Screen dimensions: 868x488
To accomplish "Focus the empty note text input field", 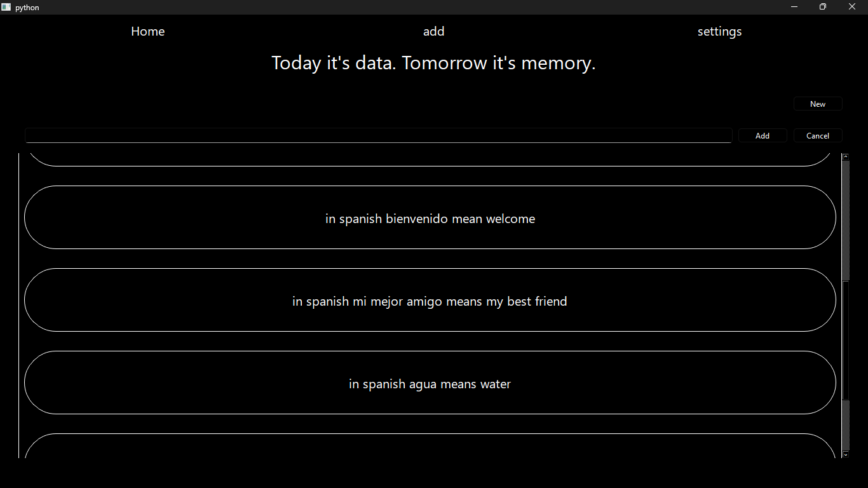I will coord(379,135).
